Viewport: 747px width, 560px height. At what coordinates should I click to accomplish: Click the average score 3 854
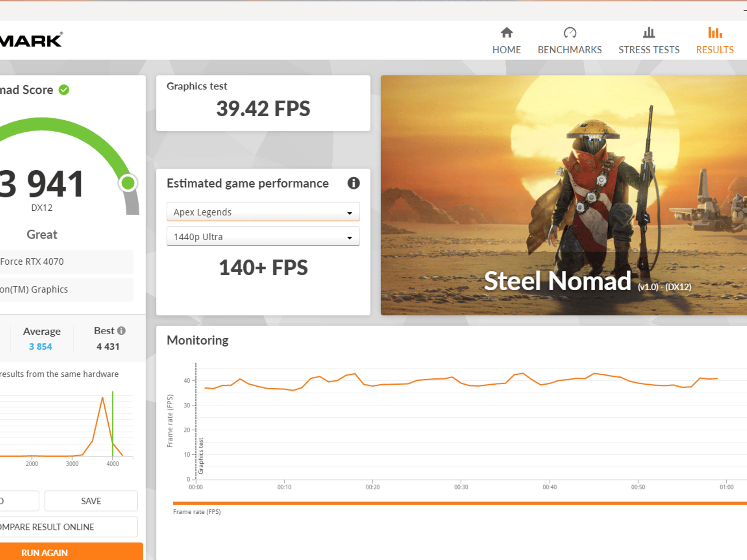40,347
